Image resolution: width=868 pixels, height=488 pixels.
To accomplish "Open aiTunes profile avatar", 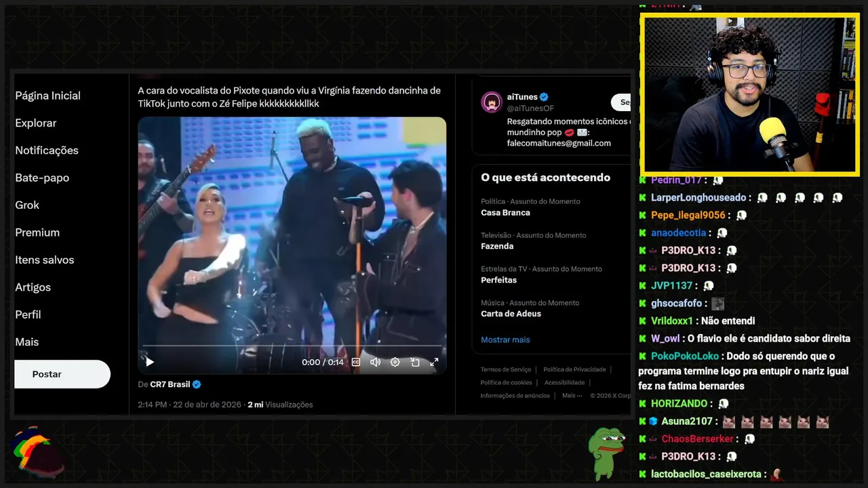I will (x=491, y=102).
